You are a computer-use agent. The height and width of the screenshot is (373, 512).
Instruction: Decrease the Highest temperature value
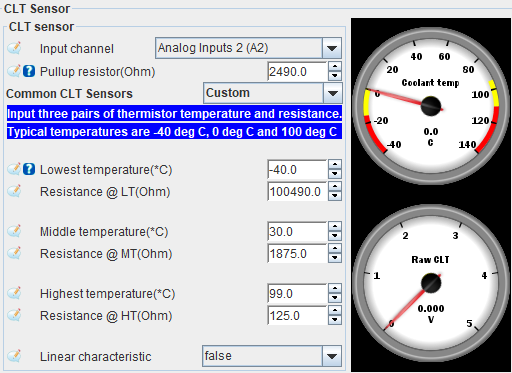point(335,298)
